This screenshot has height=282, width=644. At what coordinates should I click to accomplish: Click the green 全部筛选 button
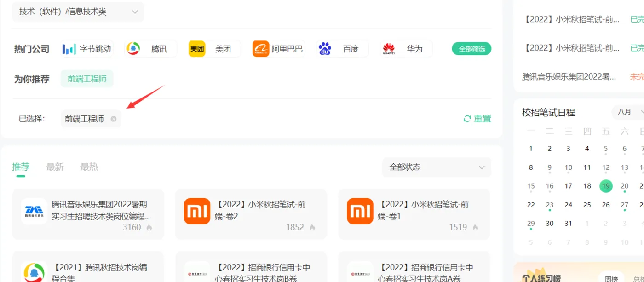[x=471, y=49]
